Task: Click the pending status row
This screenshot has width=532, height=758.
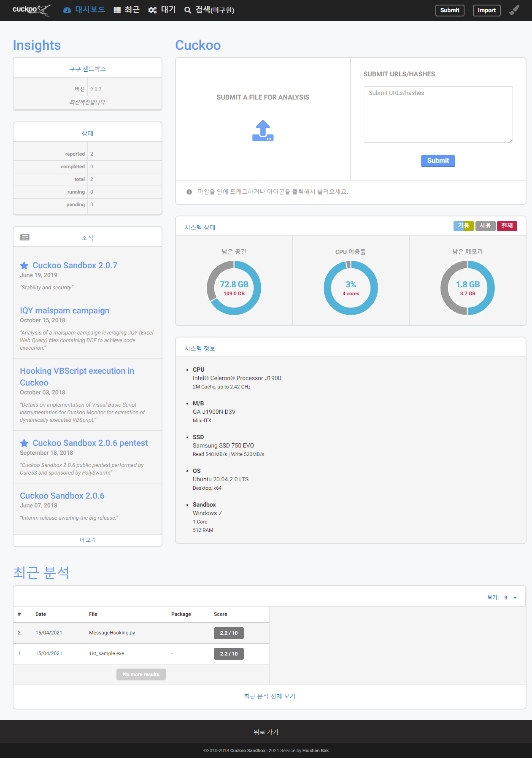Action: click(88, 205)
